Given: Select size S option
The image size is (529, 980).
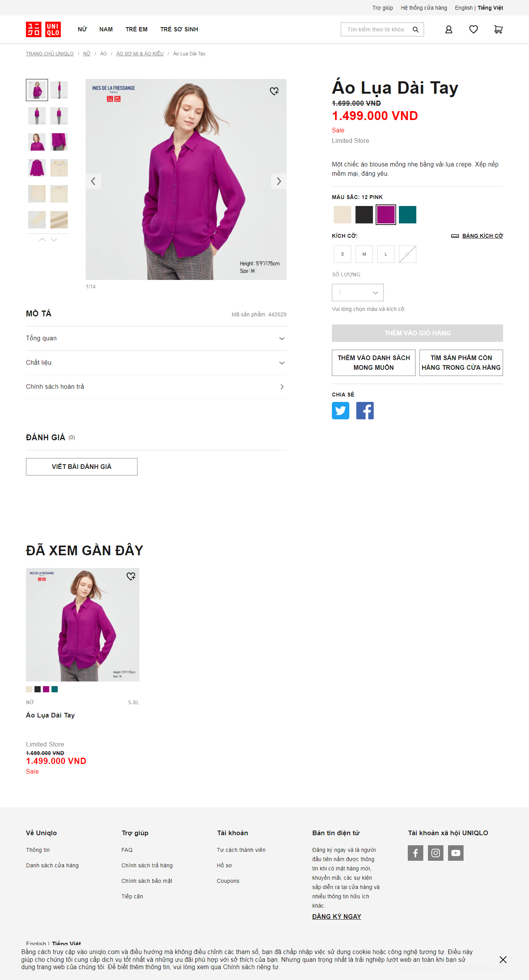Looking at the screenshot, I should pos(342,254).
